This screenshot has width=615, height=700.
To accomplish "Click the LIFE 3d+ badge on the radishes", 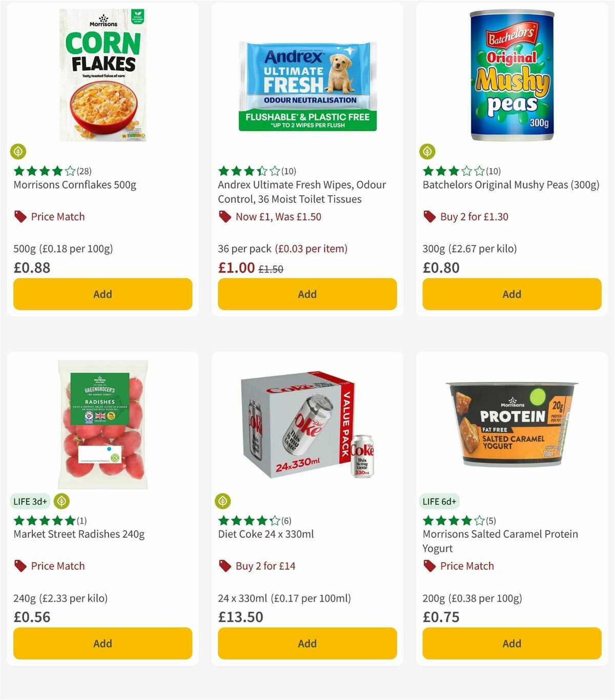I will click(30, 501).
